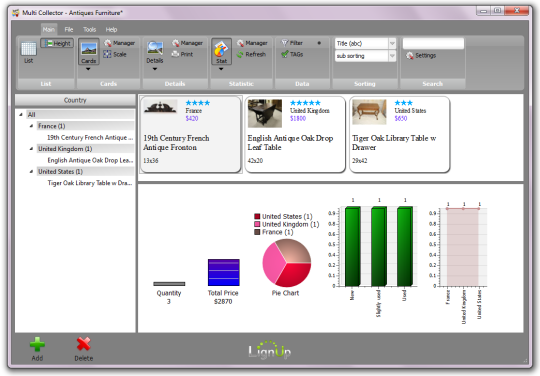Click the English Antique Oak Drop Leaf Table title
540x376 pixels.
click(x=290, y=143)
